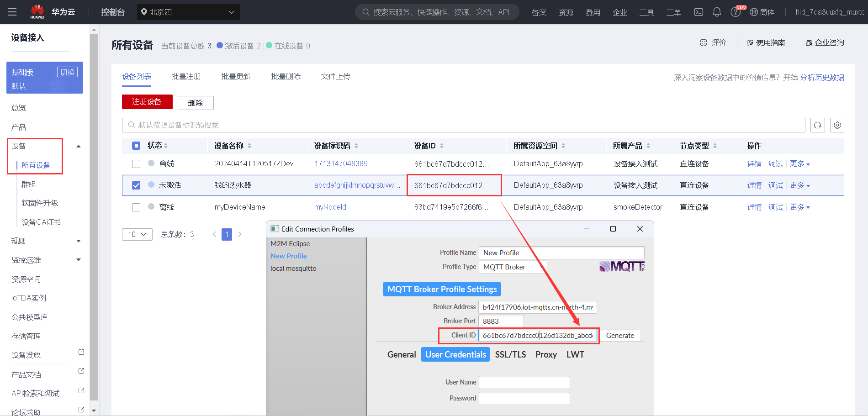Open 调试 for myDeviceName

click(x=776, y=207)
